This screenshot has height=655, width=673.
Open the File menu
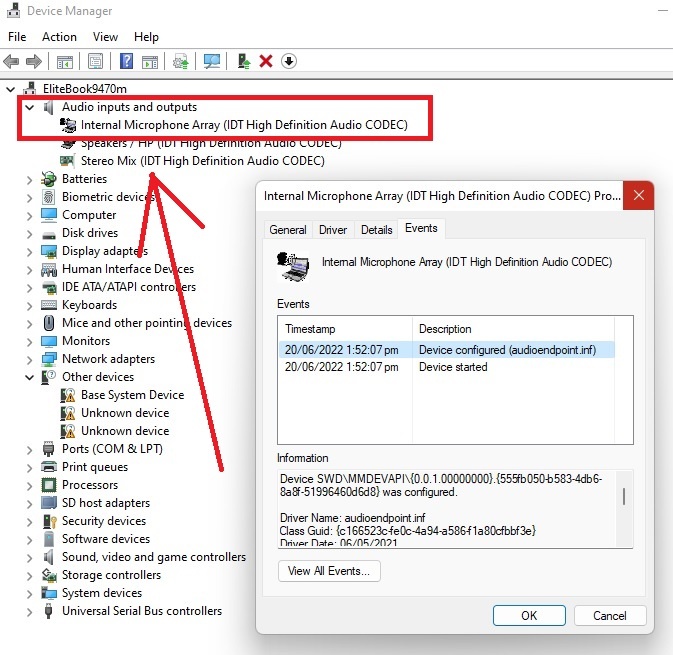coord(17,37)
